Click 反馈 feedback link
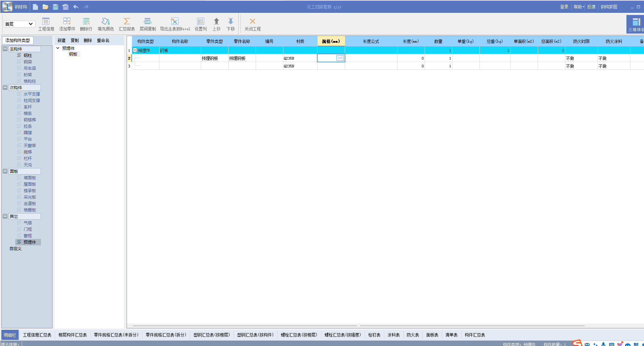 pyautogui.click(x=591, y=7)
